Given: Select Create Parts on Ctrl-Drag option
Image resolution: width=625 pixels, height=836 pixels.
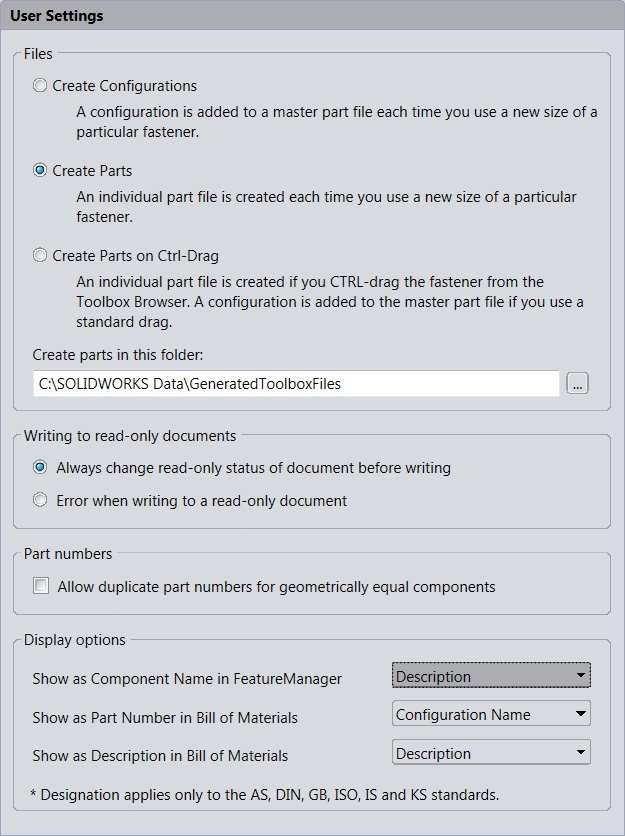Looking at the screenshot, I should [40, 255].
